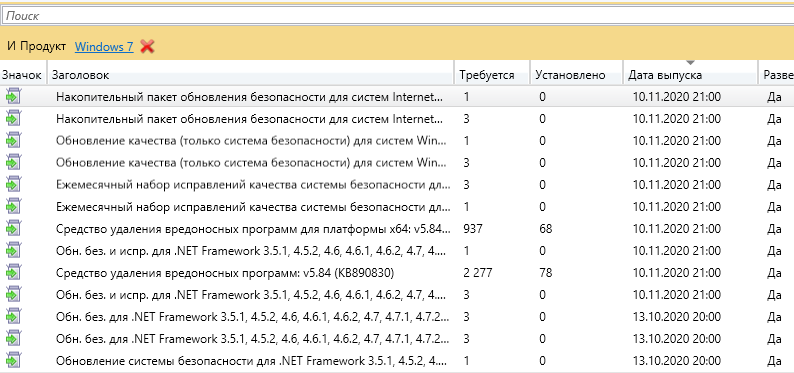Viewport: 794px width, 373px height.
Task: Click 13.10.2020 date of 'Обновление системы безопасности' row
Action: click(677, 361)
